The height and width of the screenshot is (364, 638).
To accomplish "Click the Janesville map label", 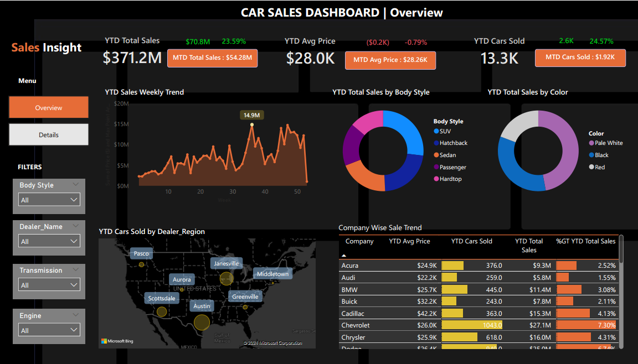I will click(226, 263).
